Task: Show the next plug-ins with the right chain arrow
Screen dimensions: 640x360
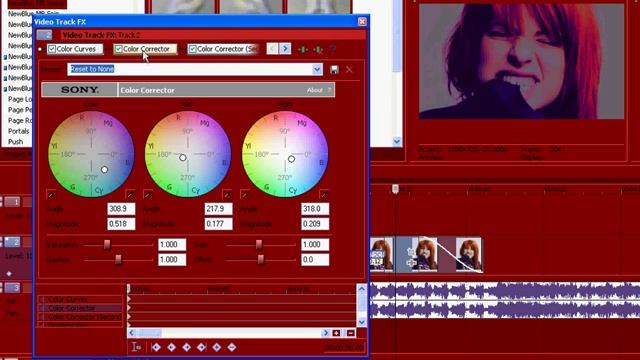Action: [285, 49]
